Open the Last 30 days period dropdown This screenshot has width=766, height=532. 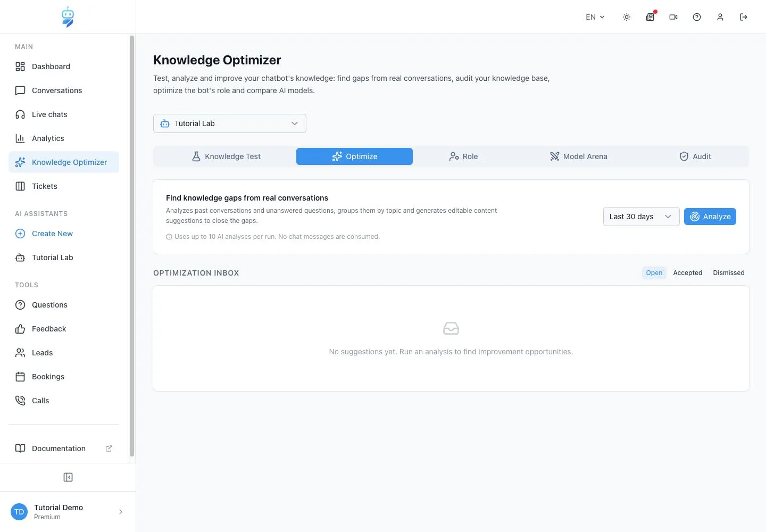(x=642, y=217)
